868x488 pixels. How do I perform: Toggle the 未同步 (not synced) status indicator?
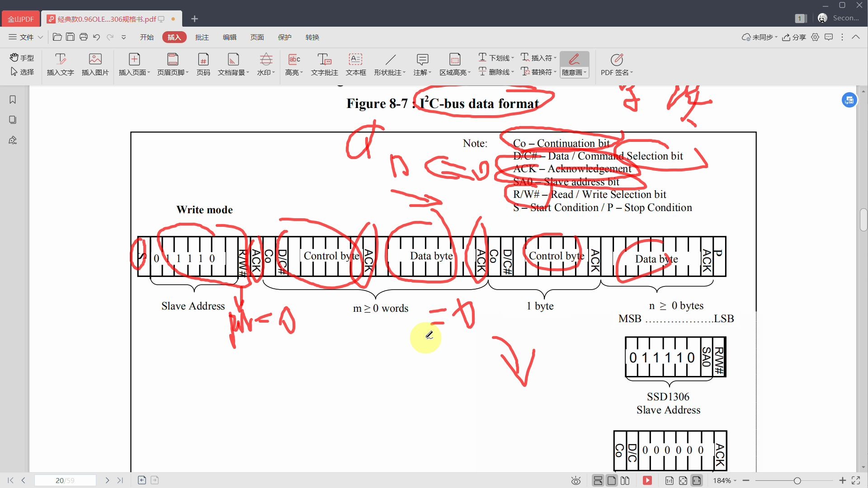tap(758, 37)
